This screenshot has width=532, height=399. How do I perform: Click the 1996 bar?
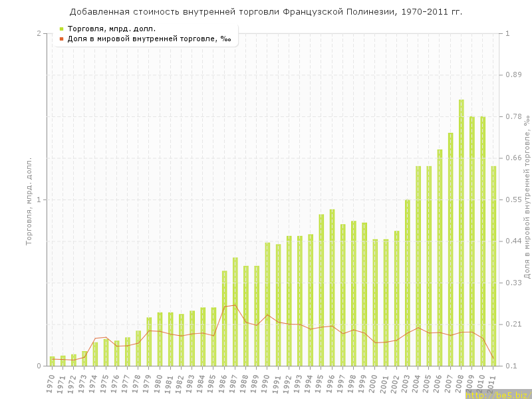pos(332,287)
